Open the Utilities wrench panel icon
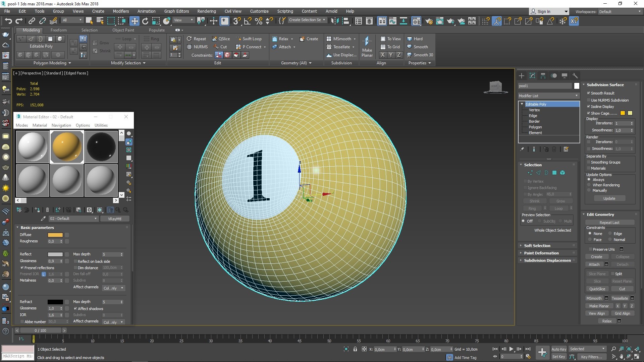 (575, 76)
